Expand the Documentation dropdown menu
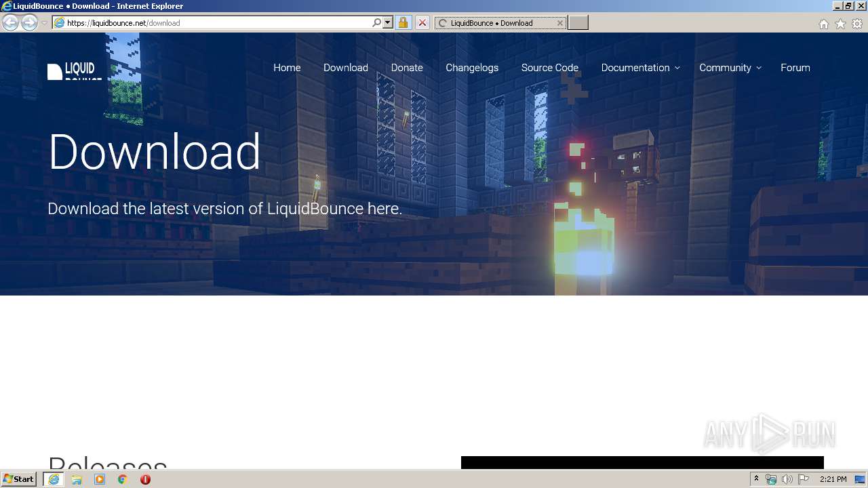The height and width of the screenshot is (488, 868). [640, 68]
